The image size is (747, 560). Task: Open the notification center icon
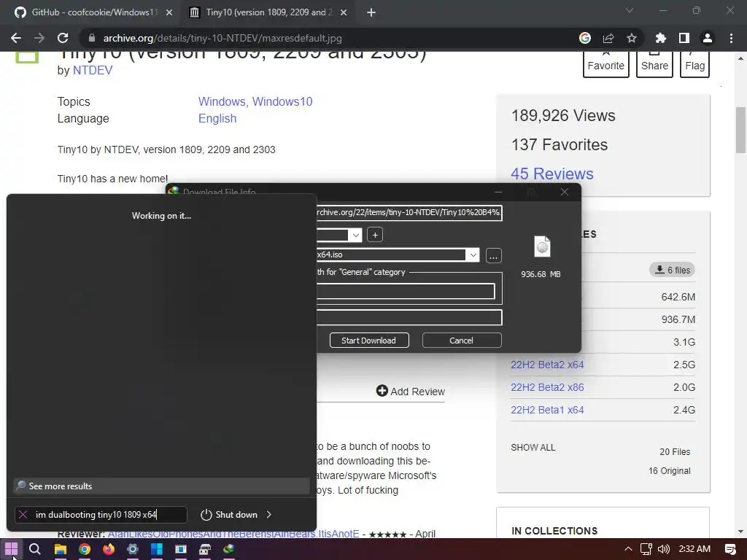pos(729,549)
